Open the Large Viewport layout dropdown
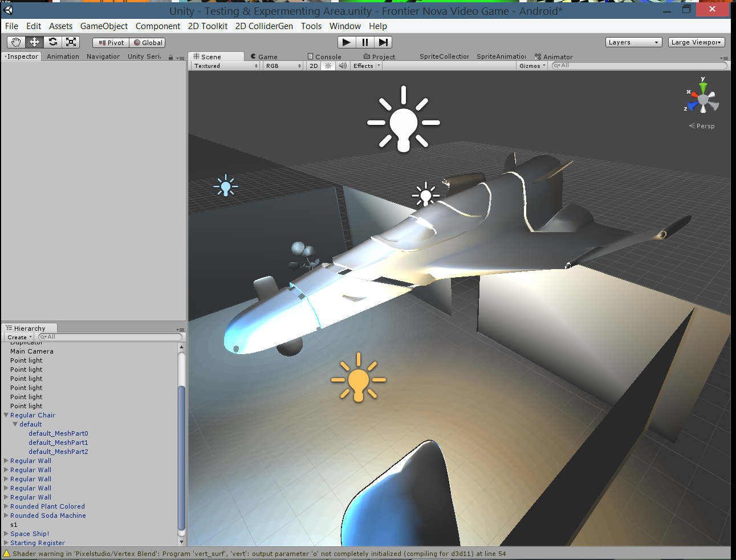The width and height of the screenshot is (736, 560). (697, 42)
